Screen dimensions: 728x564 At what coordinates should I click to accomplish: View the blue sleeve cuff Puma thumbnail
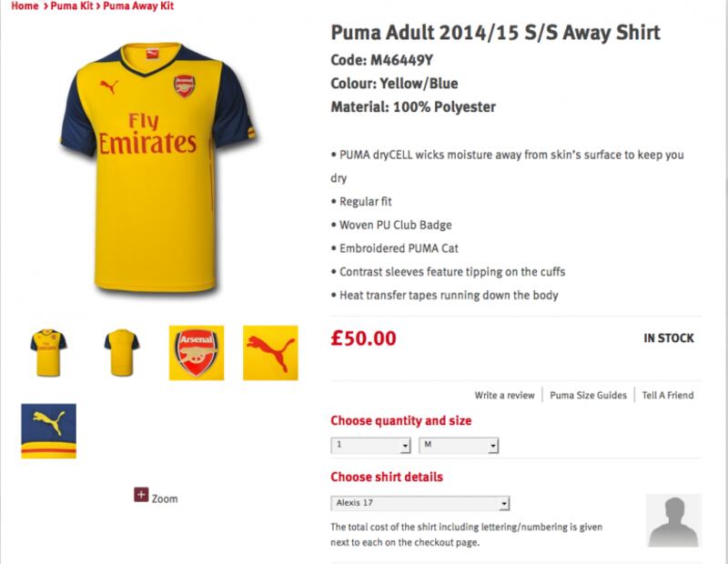[49, 431]
